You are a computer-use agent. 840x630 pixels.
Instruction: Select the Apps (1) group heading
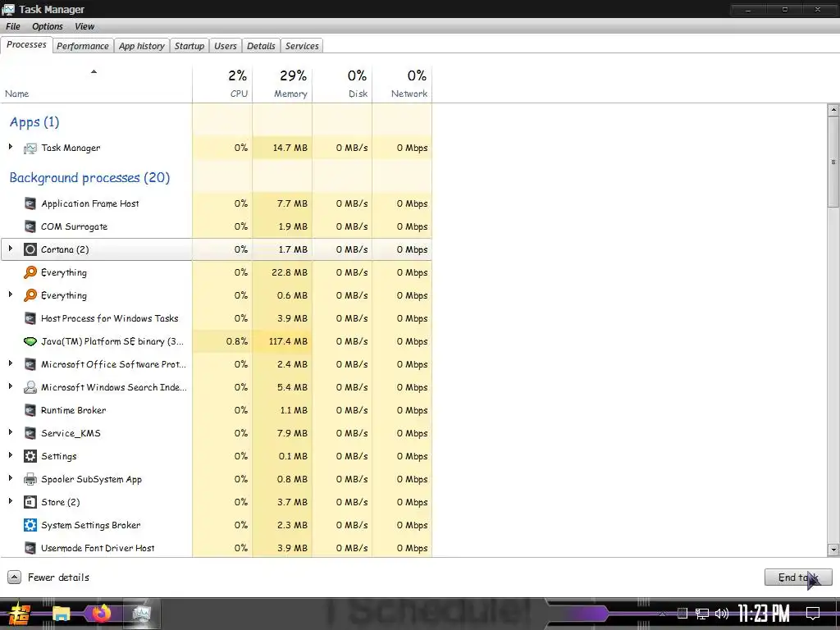pos(34,122)
